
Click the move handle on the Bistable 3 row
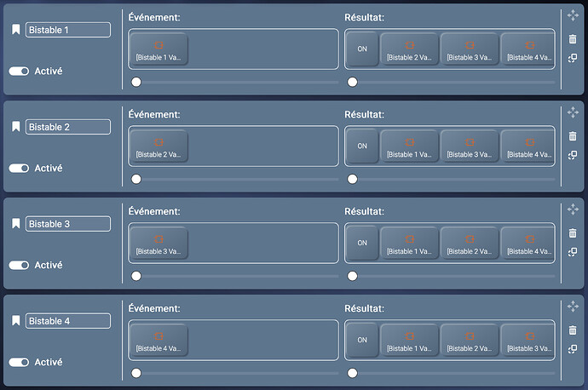pyautogui.click(x=573, y=209)
